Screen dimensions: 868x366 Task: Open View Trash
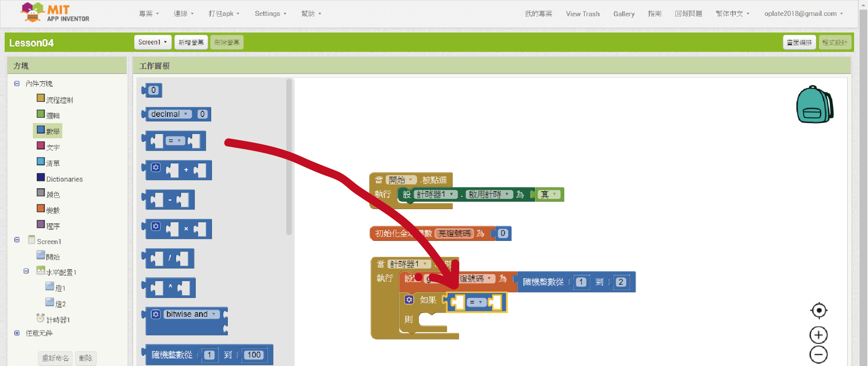point(583,14)
